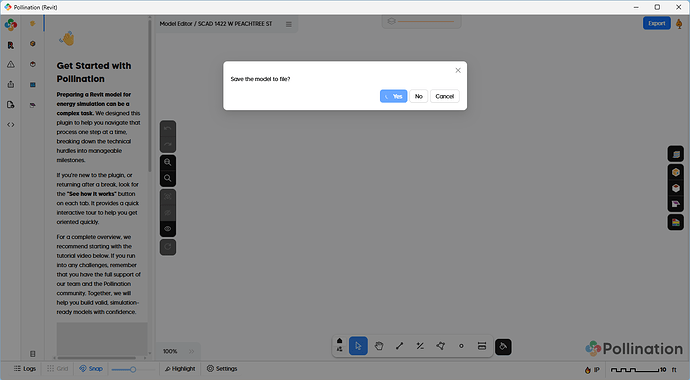
Task: Click the undo arrow in view toolbar
Action: (168, 129)
